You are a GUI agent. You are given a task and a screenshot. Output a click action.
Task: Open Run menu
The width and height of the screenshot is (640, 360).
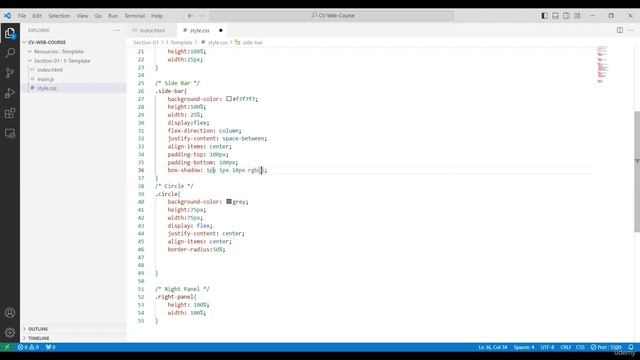113,16
